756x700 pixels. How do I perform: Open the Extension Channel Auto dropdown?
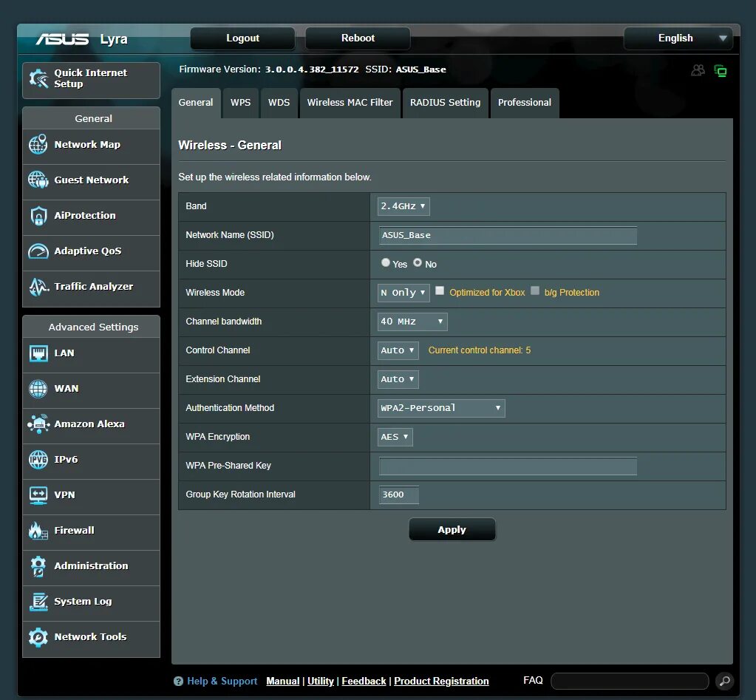(398, 379)
